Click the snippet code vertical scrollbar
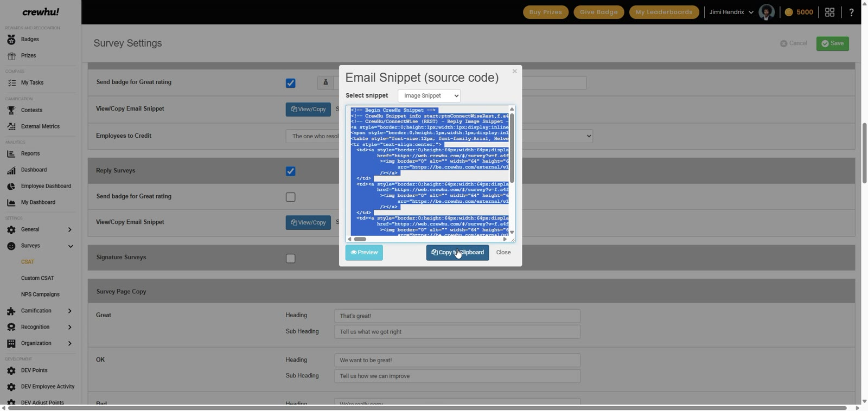Screen dimensions: 868x411 click(x=512, y=148)
